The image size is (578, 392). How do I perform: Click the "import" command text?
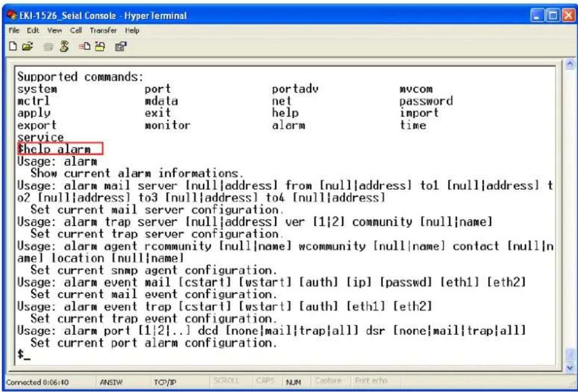419,113
